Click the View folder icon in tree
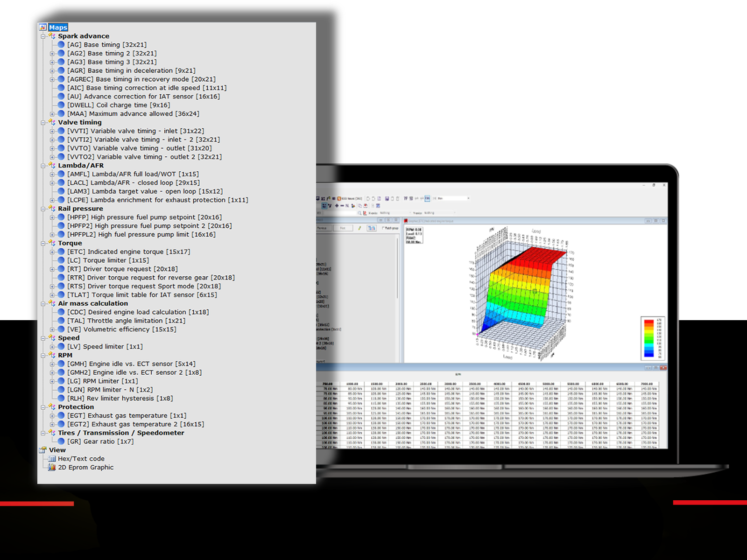Image resolution: width=747 pixels, height=560 pixels. click(x=43, y=450)
